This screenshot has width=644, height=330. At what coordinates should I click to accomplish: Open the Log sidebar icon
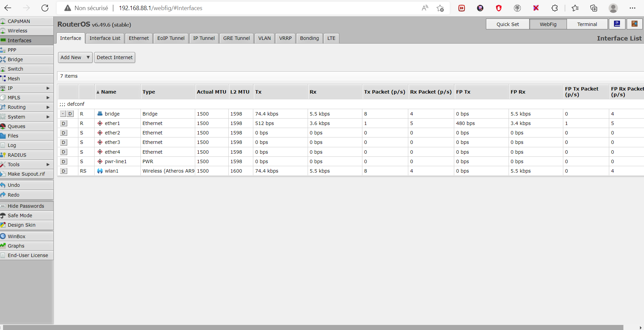(x=3, y=145)
